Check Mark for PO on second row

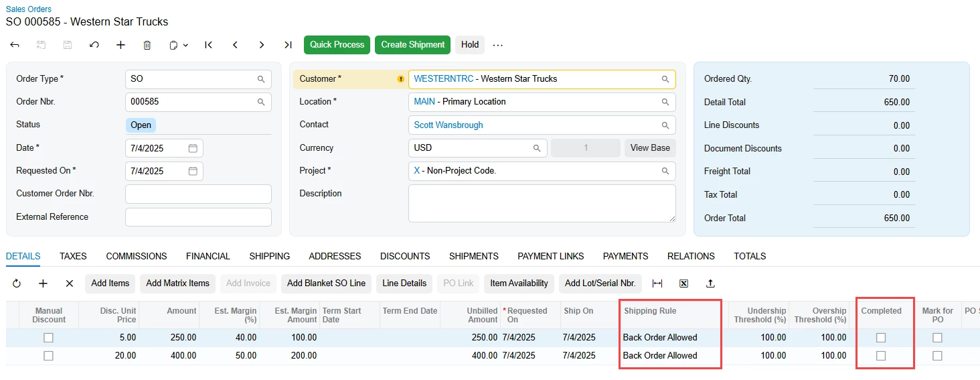[x=937, y=356]
